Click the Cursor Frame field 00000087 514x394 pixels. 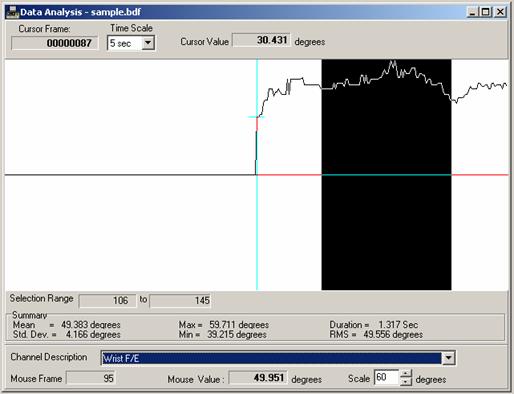coord(55,43)
